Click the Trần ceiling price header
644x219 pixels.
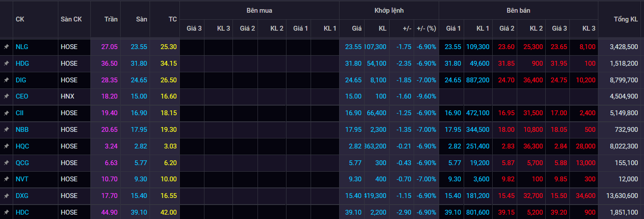(111, 19)
